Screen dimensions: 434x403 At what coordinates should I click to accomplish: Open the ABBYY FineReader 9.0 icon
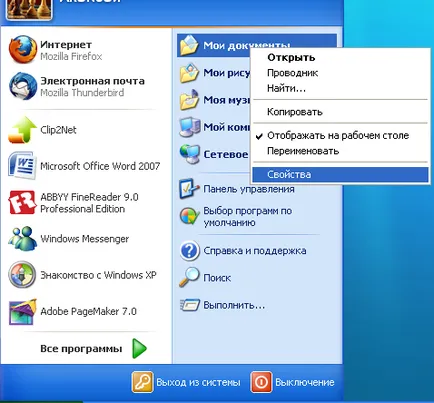click(x=22, y=202)
